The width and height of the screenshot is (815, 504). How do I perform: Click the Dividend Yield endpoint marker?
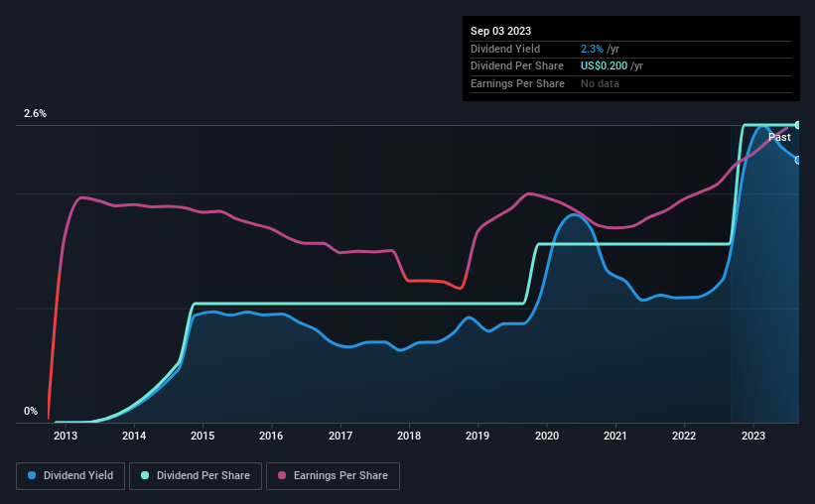(x=798, y=160)
